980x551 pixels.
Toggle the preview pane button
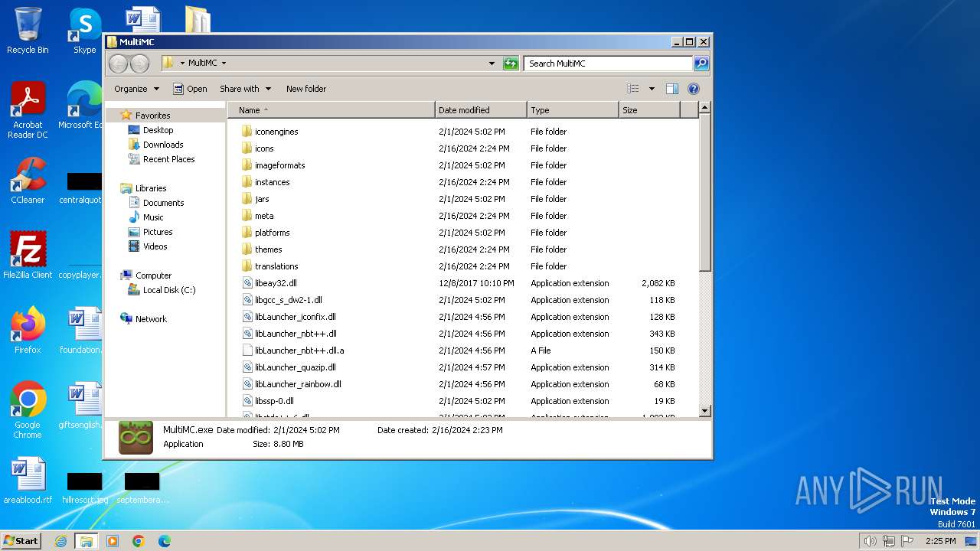click(x=672, y=89)
